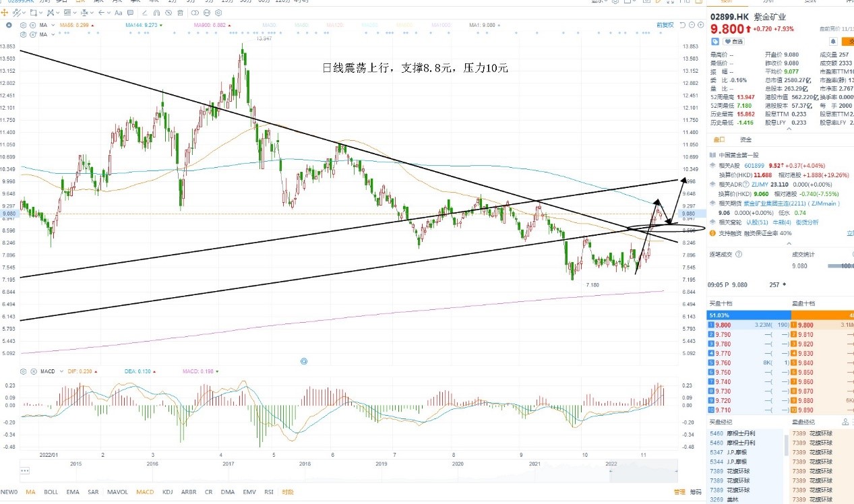The width and height of the screenshot is (854, 504).
Task: Add stock to 自选 watchlist
Action: 733,41
